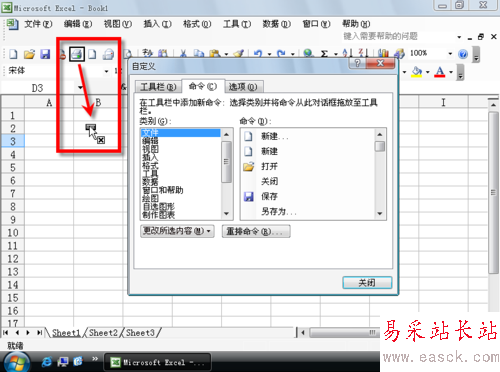Click the Sort Descending icon
Viewport: 500px width, 372px height.
363,53
